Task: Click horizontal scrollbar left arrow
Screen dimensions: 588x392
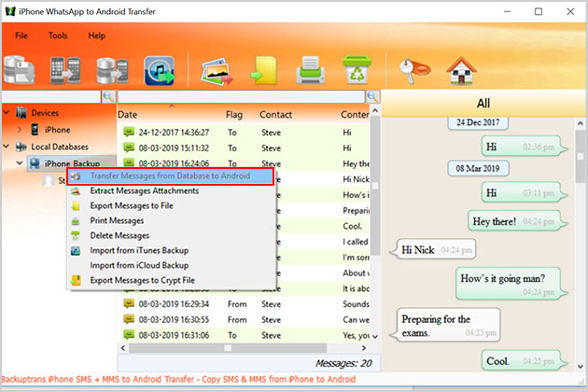Action: 123,348
